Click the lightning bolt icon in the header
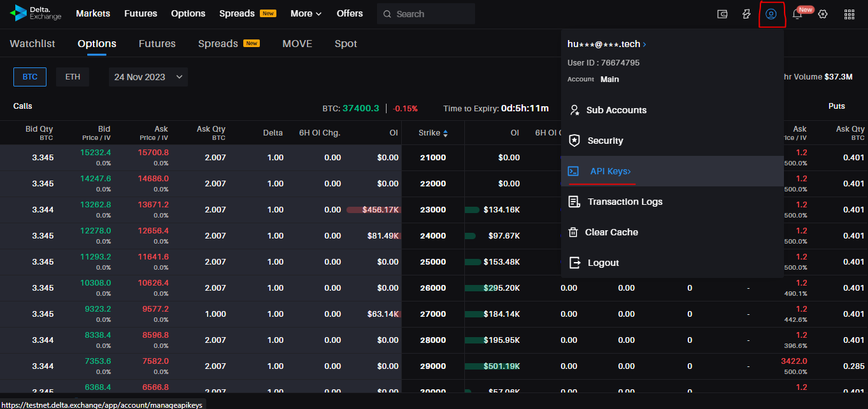The width and height of the screenshot is (868, 409). pos(746,14)
